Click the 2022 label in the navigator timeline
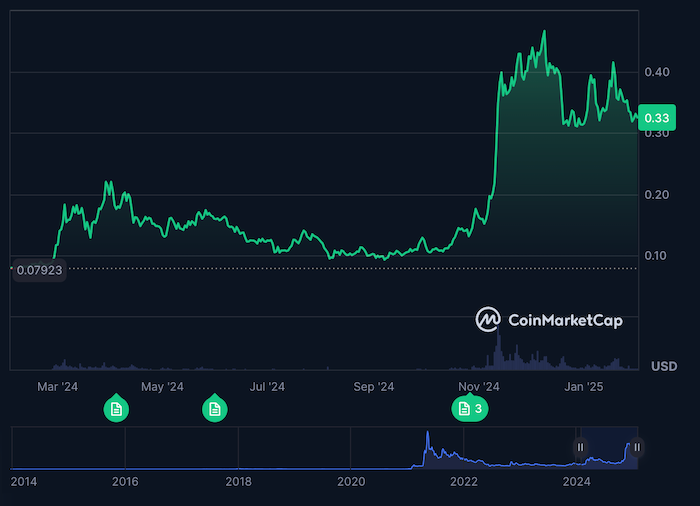The image size is (700, 506). [x=464, y=482]
